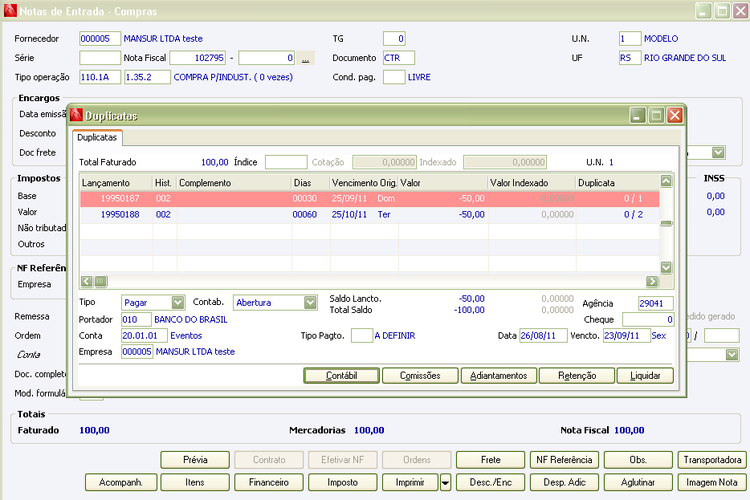Image resolution: width=750 pixels, height=500 pixels.
Task: Click the Duplicatas dialog title bar icon
Action: coord(76,116)
